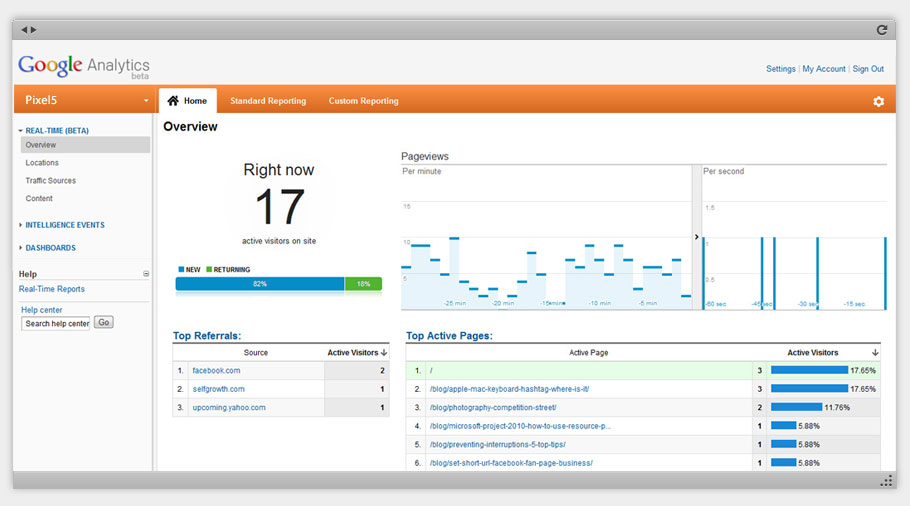Collapse Help panel with minus icon
This screenshot has height=506, width=910.
point(146,273)
